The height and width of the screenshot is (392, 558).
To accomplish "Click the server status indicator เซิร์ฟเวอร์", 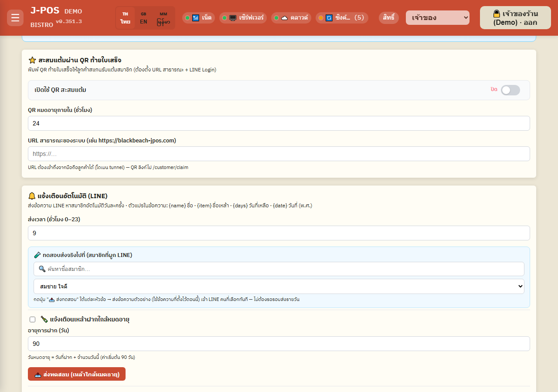I will pos(243,18).
